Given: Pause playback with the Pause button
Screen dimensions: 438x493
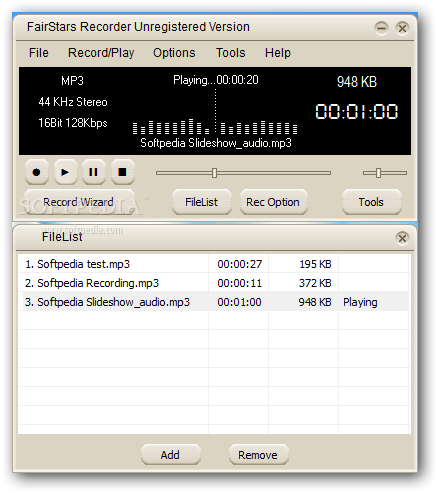Looking at the screenshot, I should pyautogui.click(x=94, y=172).
